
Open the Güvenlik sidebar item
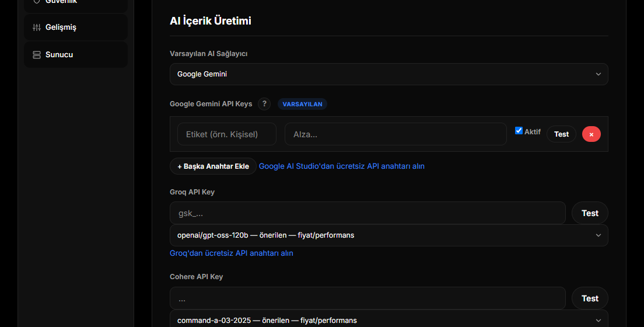(76, 4)
